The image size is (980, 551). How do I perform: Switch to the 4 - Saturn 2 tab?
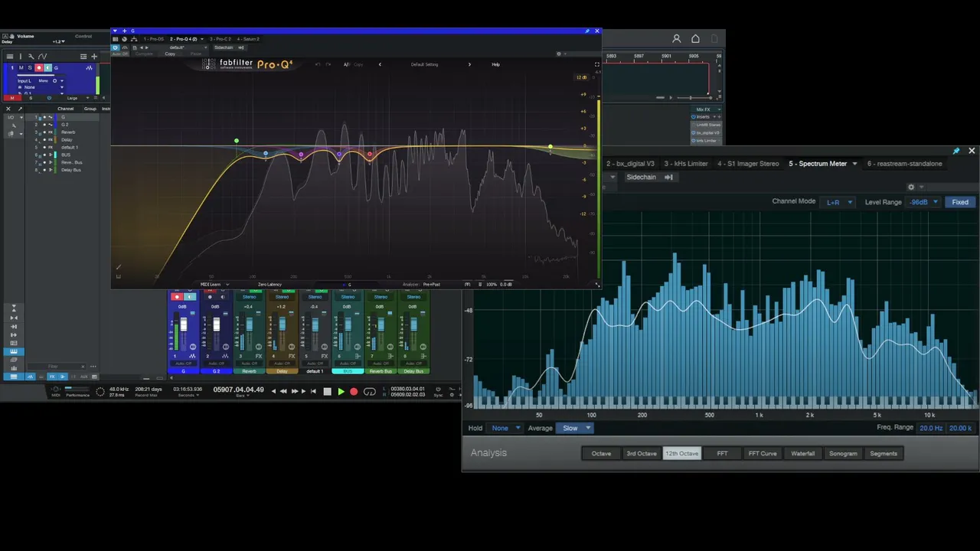pyautogui.click(x=248, y=39)
